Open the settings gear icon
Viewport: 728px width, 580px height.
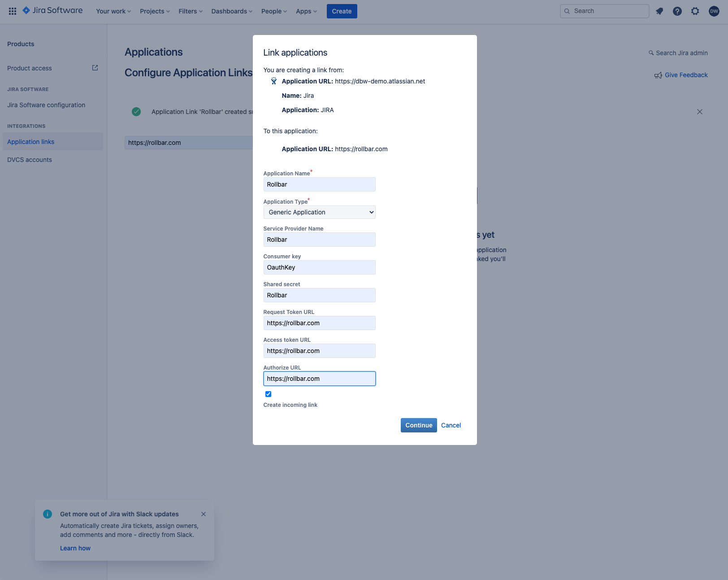pyautogui.click(x=695, y=11)
